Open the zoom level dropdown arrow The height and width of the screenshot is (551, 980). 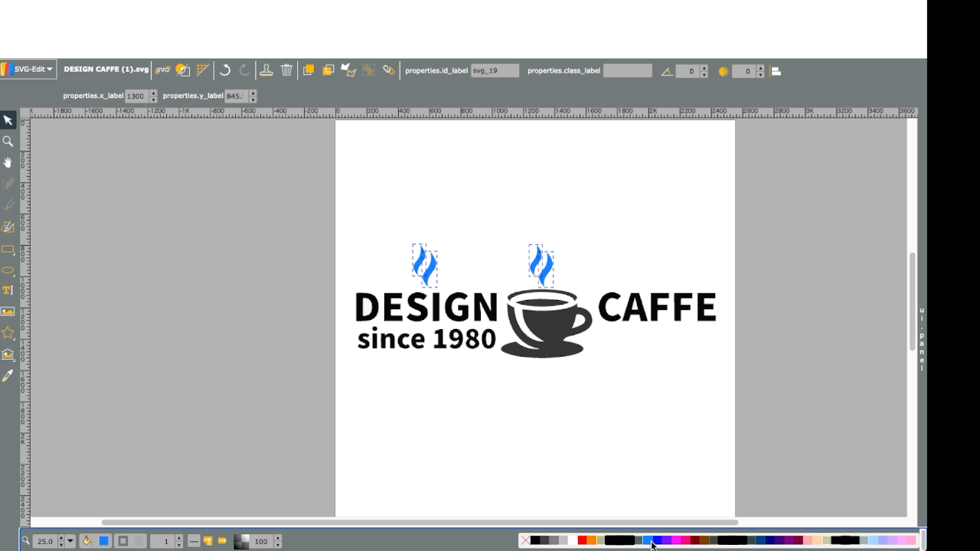coord(70,541)
